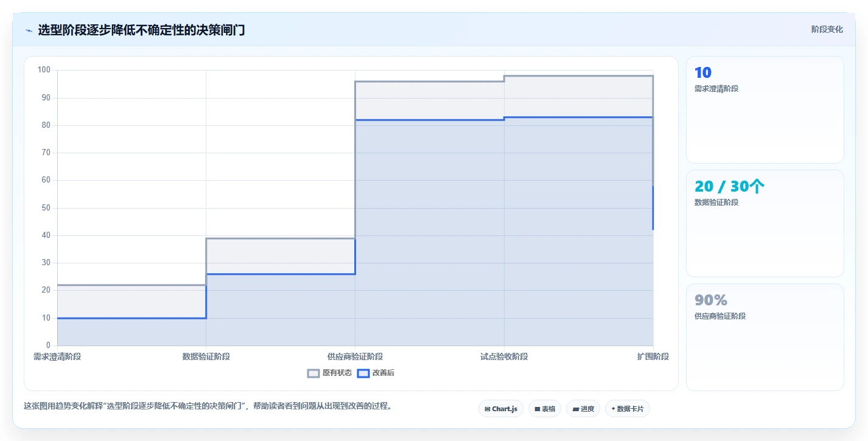This screenshot has width=868, height=441.
Task: Click the blue 改善后 legend swatch
Action: 363,373
